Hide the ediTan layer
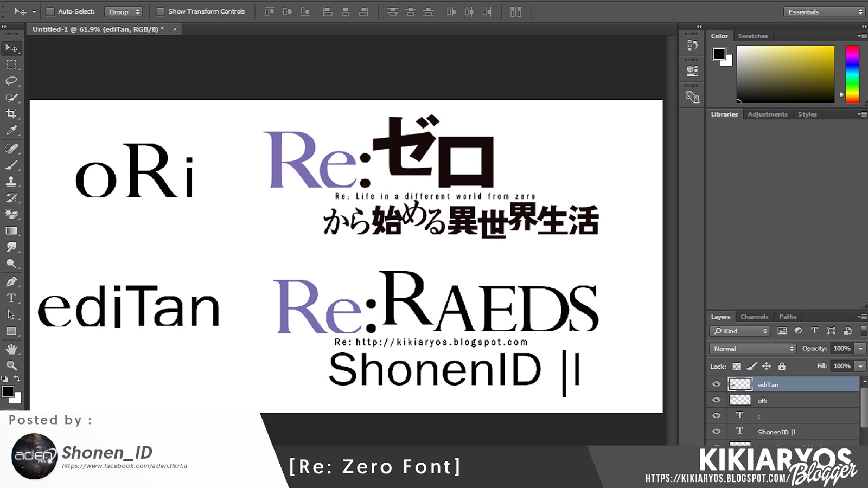Image resolution: width=868 pixels, height=488 pixels. [716, 384]
